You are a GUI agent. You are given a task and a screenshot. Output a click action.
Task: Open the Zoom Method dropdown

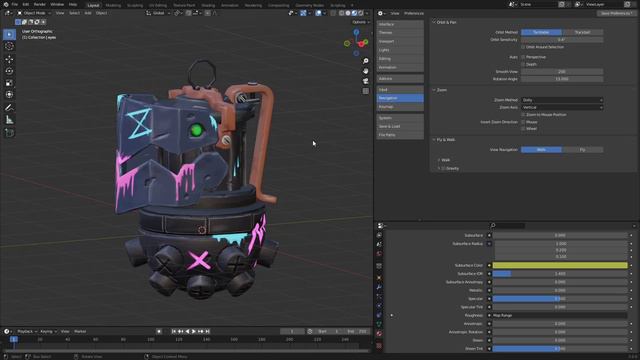point(562,100)
